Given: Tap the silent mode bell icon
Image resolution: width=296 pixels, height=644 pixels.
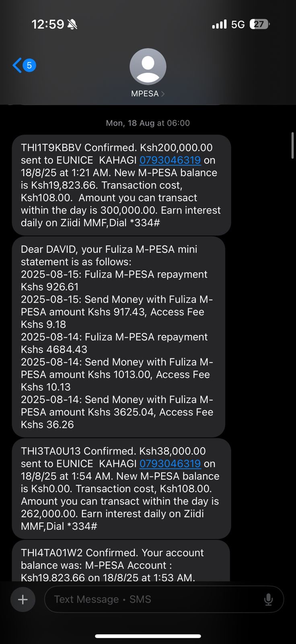Looking at the screenshot, I should [72, 25].
